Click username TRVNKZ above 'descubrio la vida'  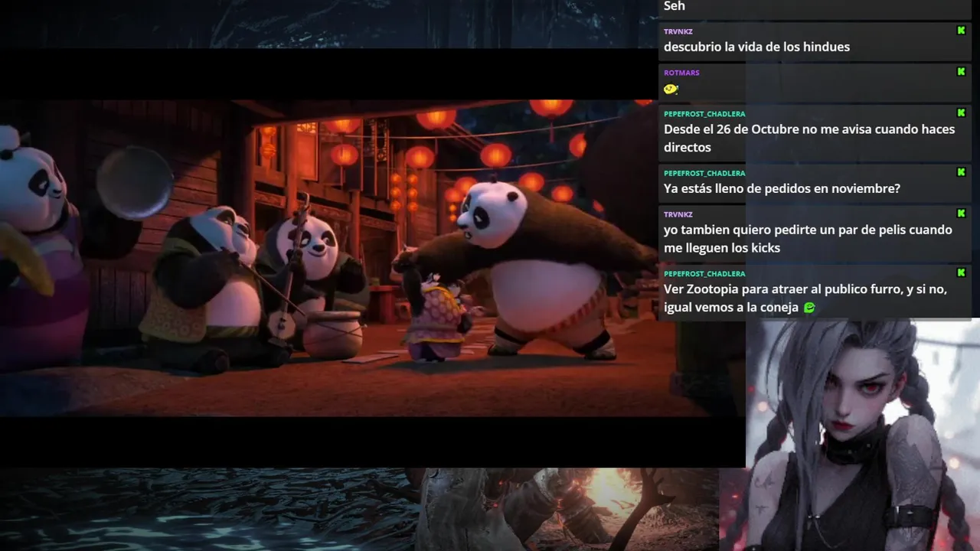(x=678, y=31)
